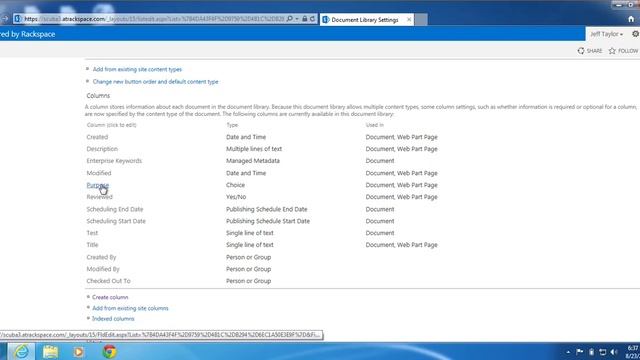This screenshot has width=640, height=360.
Task: Click the Yes/No type cell
Action: (236, 197)
